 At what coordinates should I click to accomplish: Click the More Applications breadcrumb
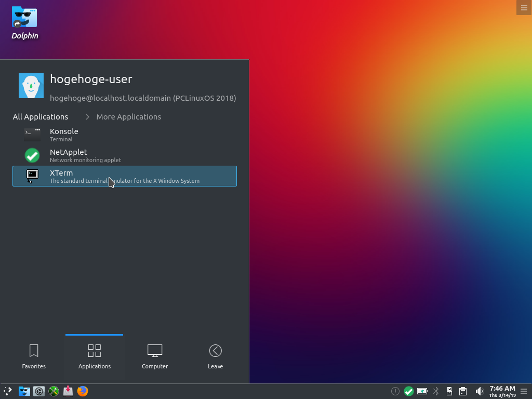pyautogui.click(x=129, y=117)
